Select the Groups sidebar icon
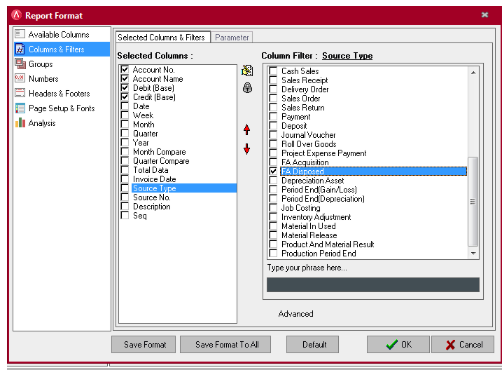This screenshot has width=504, height=373. (20, 63)
